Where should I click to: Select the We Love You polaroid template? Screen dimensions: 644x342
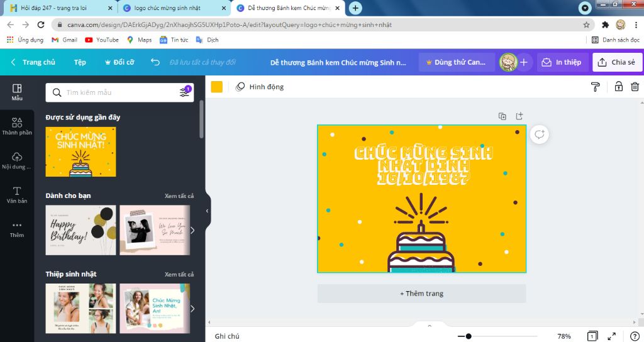155,230
